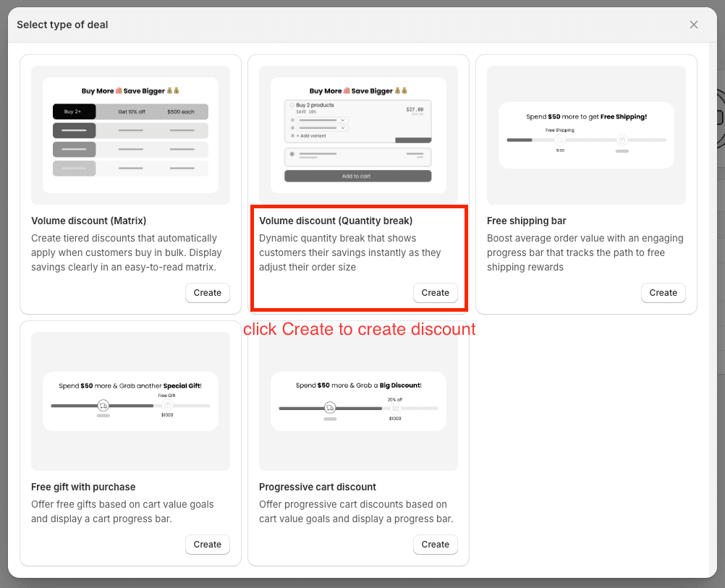This screenshot has width=725, height=588.
Task: Open the Progressive cart discount preview image
Action: (x=358, y=401)
